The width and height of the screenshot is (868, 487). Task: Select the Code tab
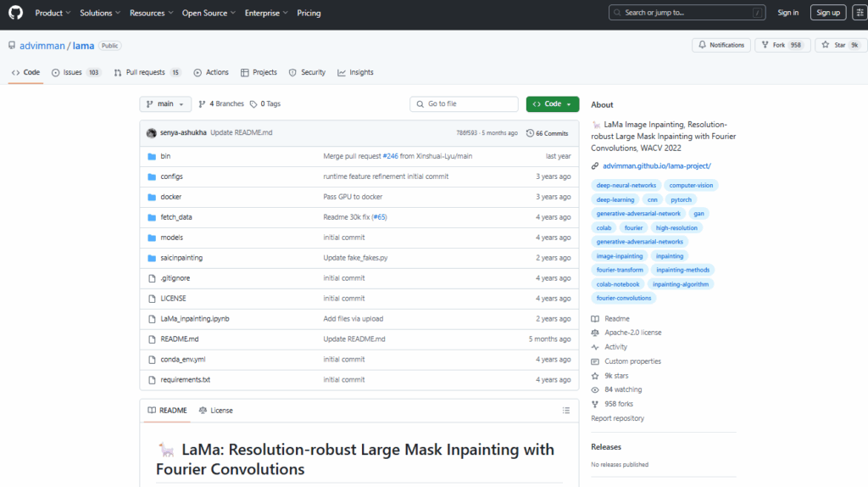pos(25,73)
